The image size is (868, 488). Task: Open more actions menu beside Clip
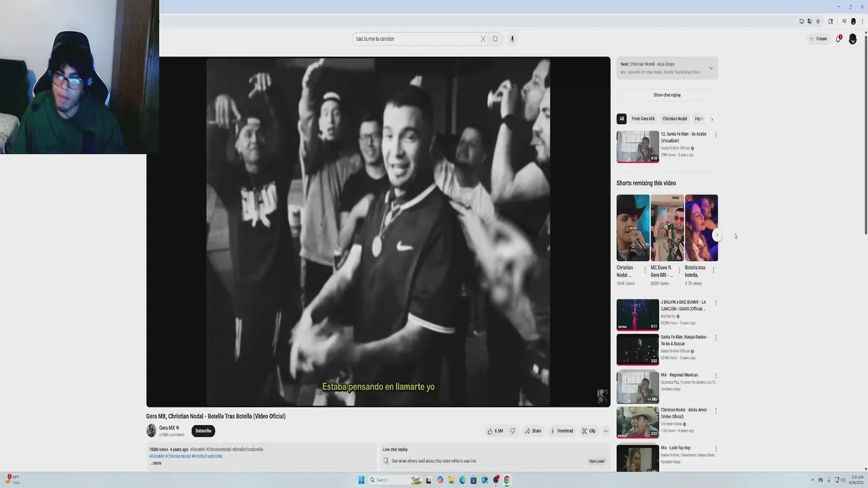pos(606,431)
